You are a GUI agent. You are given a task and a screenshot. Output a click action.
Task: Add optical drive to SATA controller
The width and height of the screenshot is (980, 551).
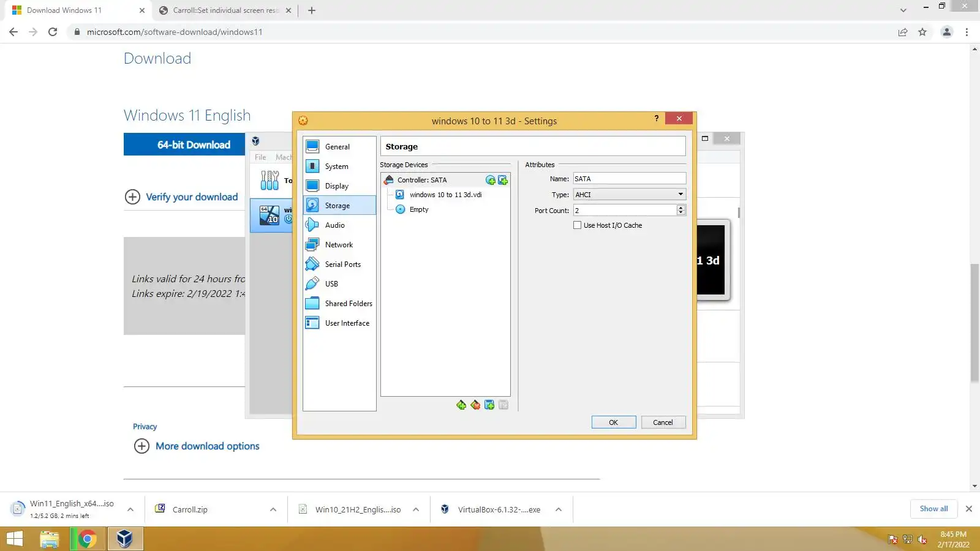pos(491,180)
